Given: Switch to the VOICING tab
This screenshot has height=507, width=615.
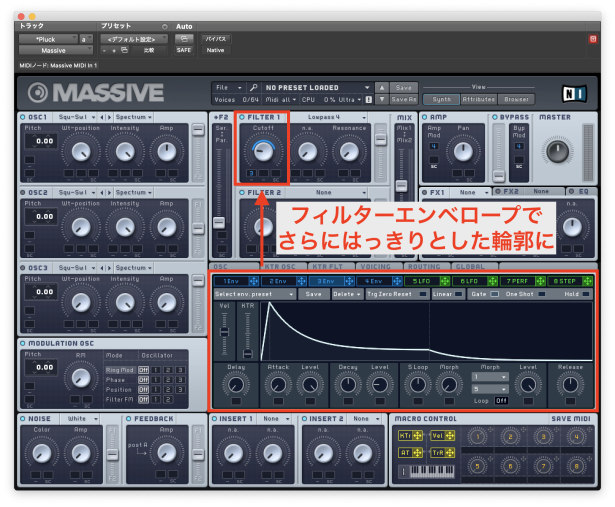Looking at the screenshot, I should 373,267.
